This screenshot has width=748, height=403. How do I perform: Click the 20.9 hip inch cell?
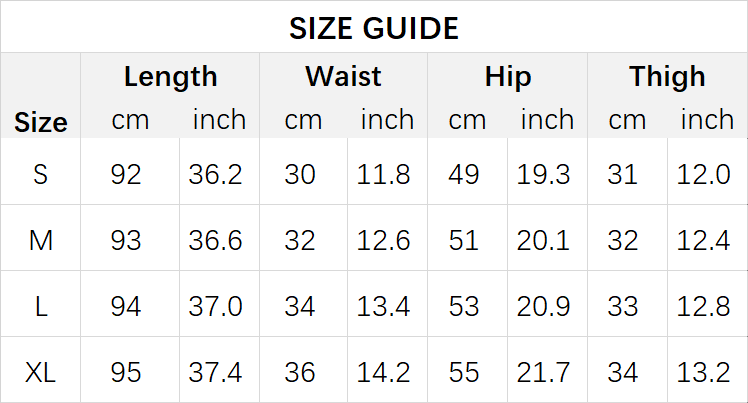tap(543, 306)
